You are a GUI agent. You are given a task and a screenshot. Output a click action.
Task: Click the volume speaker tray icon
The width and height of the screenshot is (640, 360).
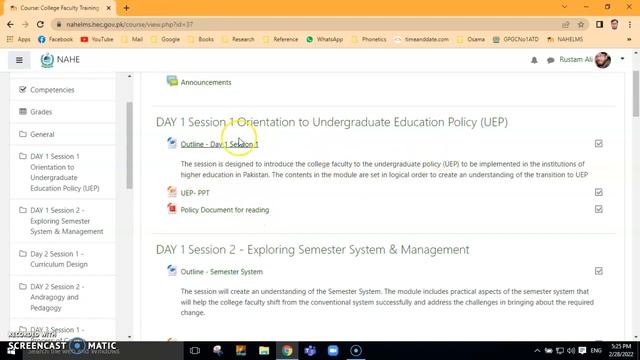coord(571,351)
